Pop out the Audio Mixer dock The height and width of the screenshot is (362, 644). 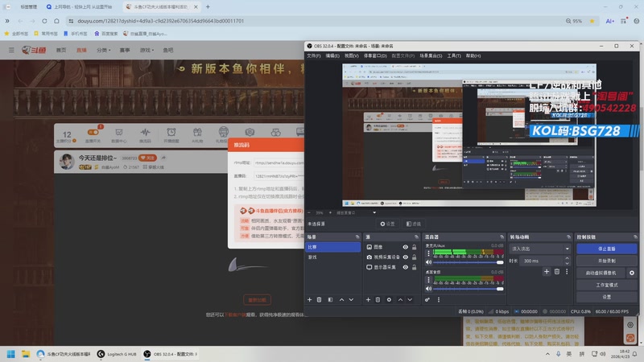point(502,237)
